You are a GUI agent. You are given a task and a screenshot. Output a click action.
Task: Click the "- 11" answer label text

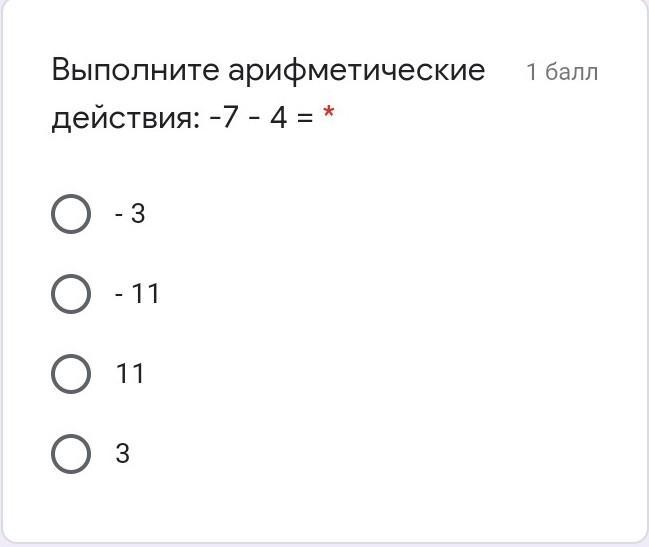[x=137, y=294]
